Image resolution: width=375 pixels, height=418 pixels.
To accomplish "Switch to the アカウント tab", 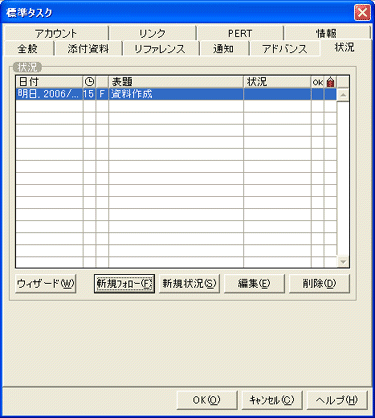I will click(56, 33).
